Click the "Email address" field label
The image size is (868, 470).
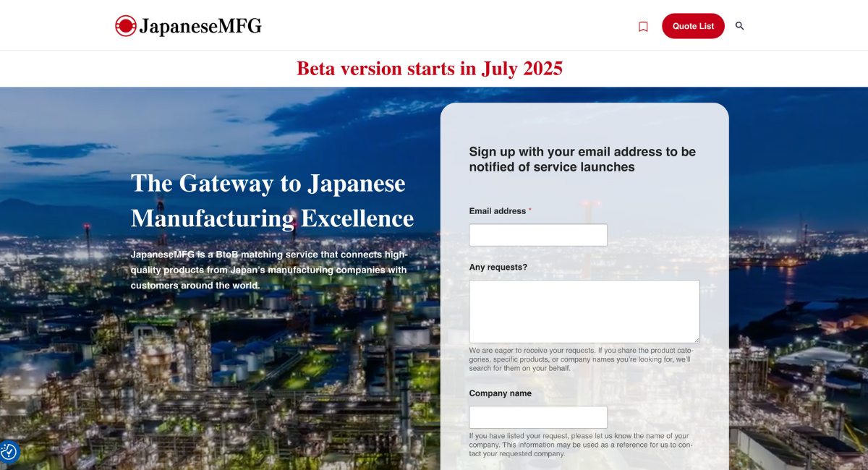498,211
